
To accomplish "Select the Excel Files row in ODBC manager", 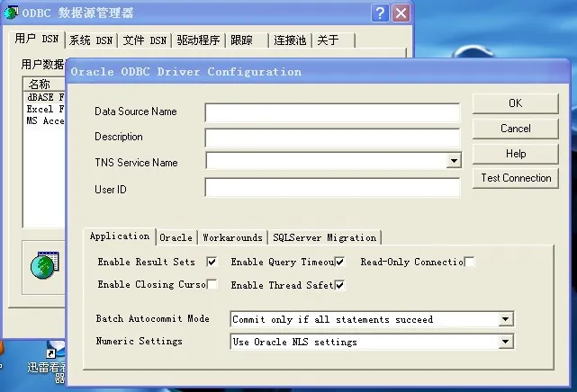I will (x=45, y=109).
